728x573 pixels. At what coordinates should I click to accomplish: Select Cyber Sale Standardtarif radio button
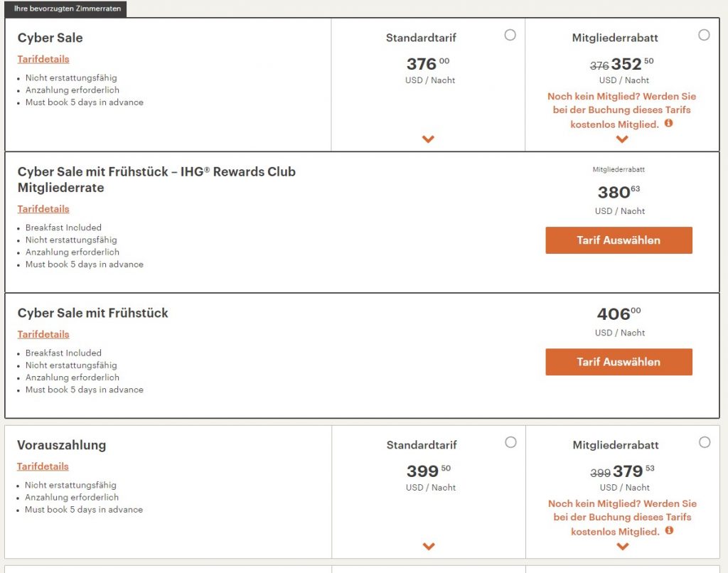tap(510, 35)
